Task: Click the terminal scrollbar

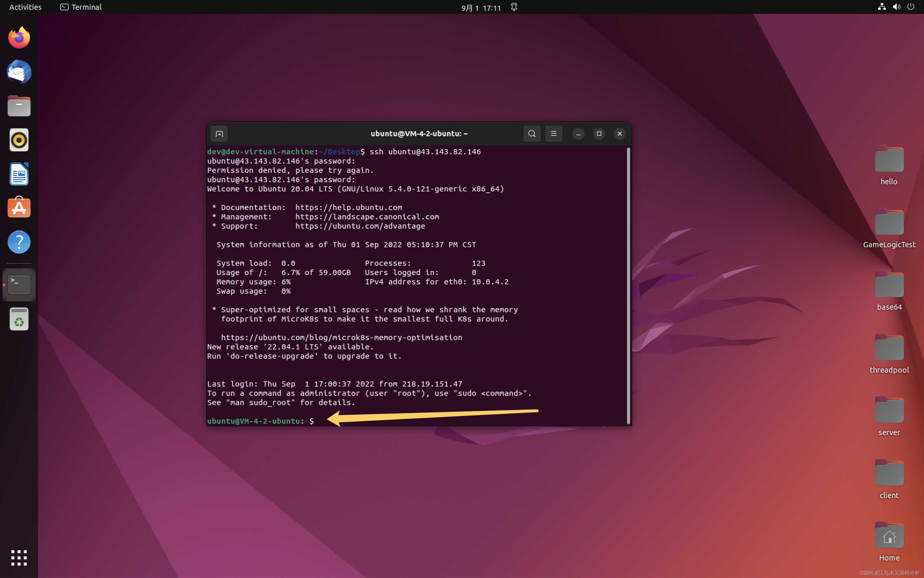Action: click(628, 286)
